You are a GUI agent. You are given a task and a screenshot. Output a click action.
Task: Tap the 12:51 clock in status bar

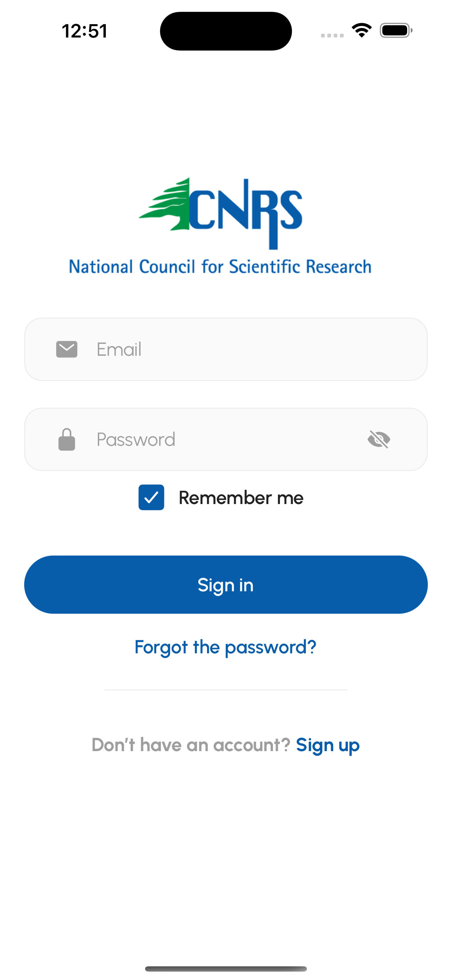(84, 31)
